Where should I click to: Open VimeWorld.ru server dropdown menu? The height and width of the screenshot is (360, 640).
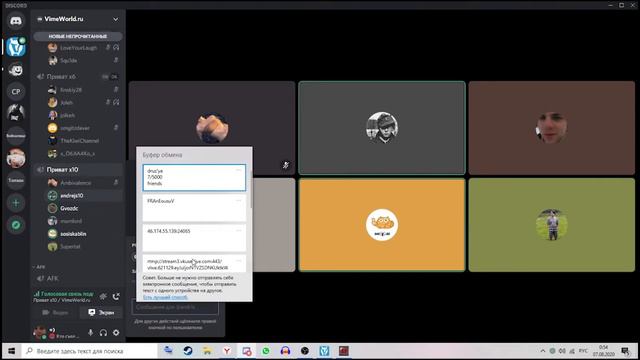(116, 19)
